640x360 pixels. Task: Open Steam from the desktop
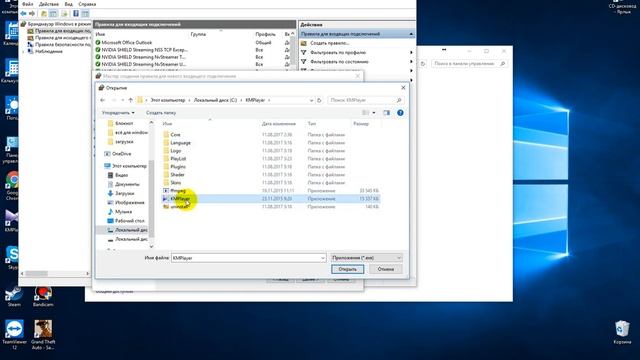pos(13,296)
